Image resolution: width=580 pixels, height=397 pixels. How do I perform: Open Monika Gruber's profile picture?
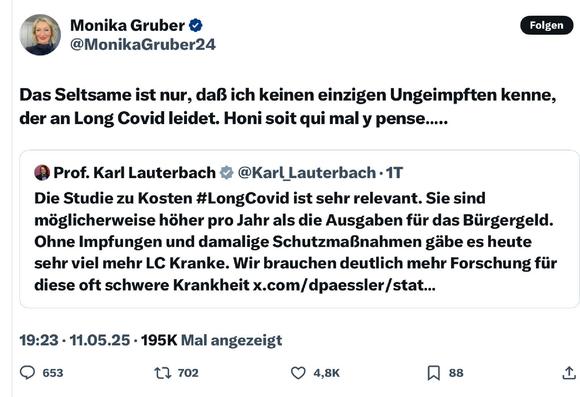[x=40, y=35]
